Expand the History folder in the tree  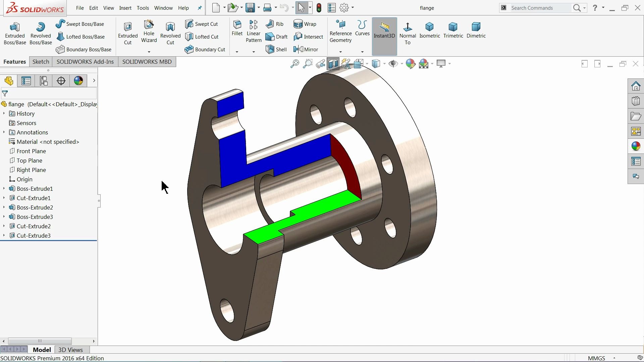click(x=4, y=114)
